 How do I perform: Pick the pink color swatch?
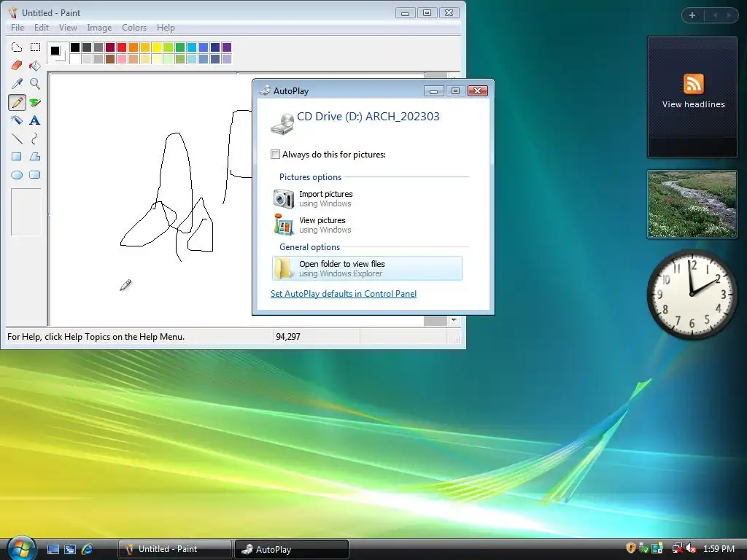point(122,58)
